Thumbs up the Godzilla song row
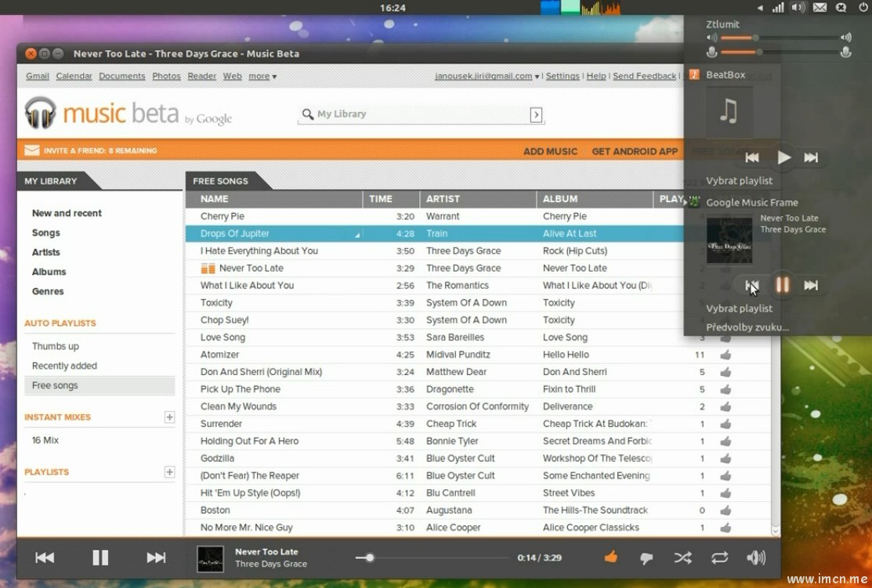Screen dimensions: 872x588 (x=725, y=458)
